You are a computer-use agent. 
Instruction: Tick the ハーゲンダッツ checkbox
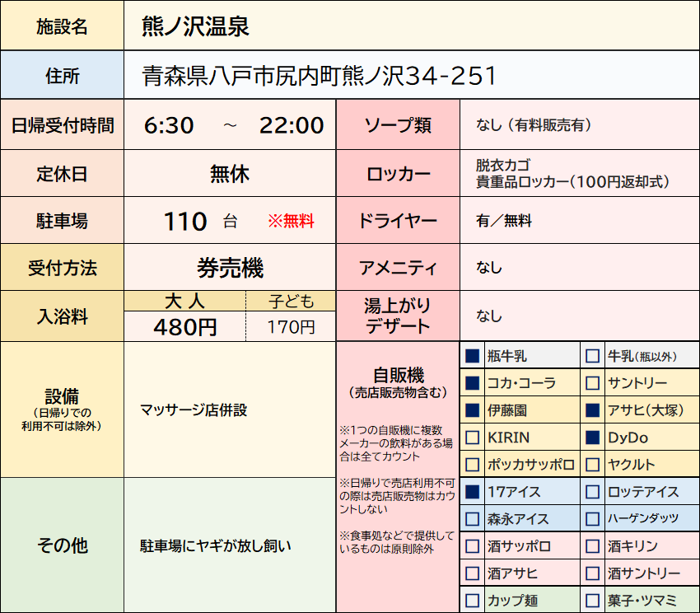(x=592, y=519)
